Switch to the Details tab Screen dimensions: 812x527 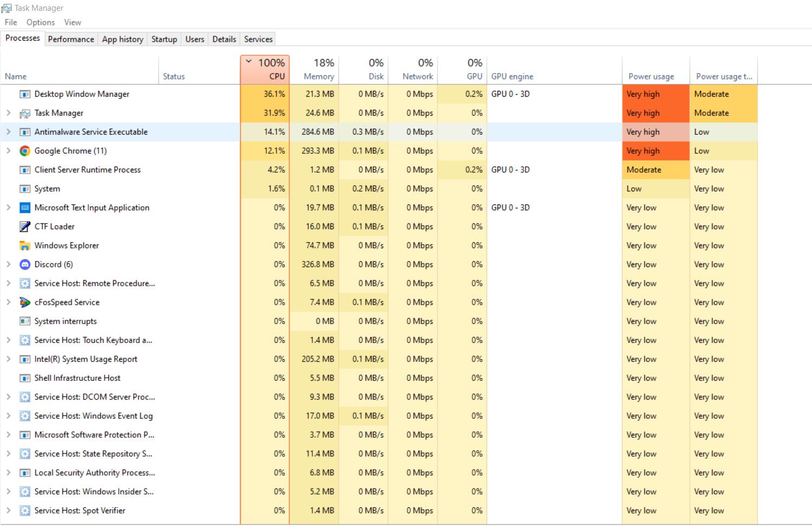(x=224, y=39)
